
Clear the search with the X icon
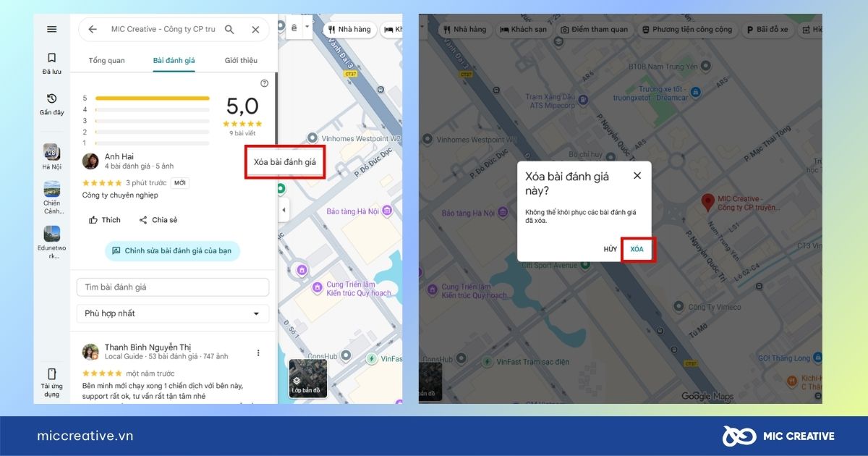(255, 30)
